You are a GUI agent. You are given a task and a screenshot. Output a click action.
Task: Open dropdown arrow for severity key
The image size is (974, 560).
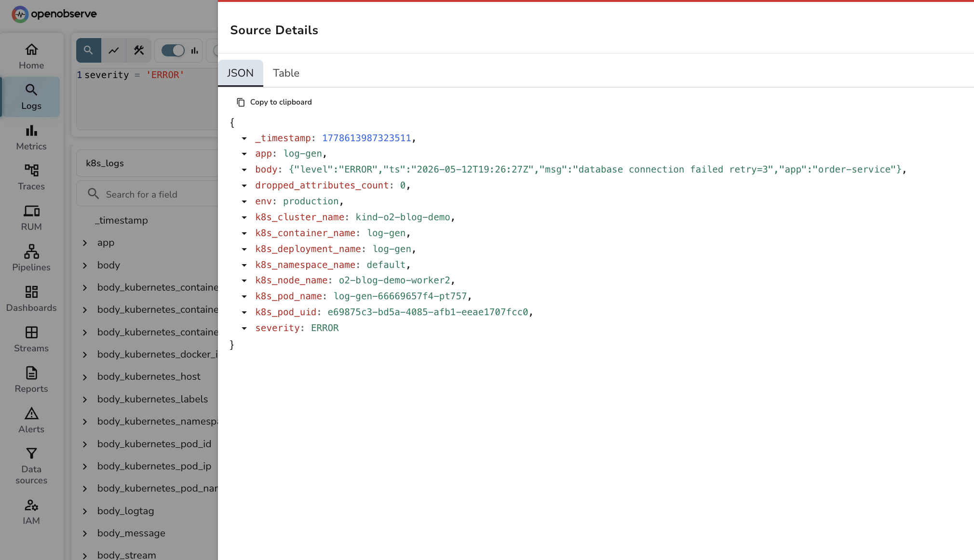[x=244, y=328]
